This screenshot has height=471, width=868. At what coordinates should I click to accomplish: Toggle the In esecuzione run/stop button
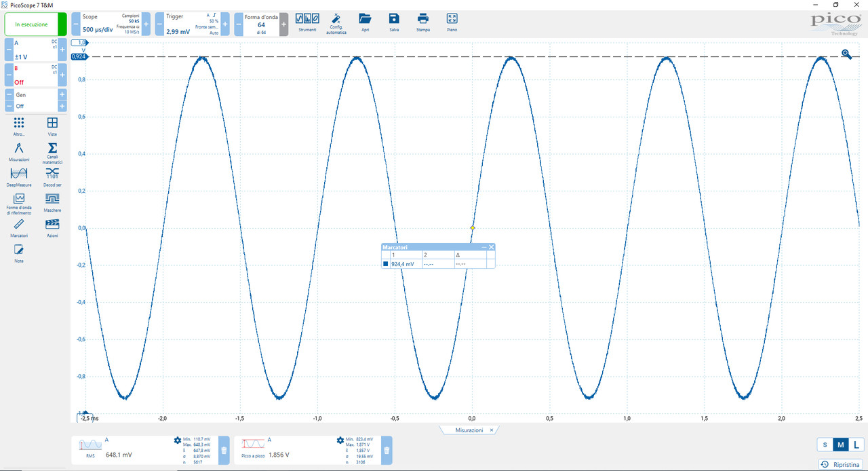36,24
